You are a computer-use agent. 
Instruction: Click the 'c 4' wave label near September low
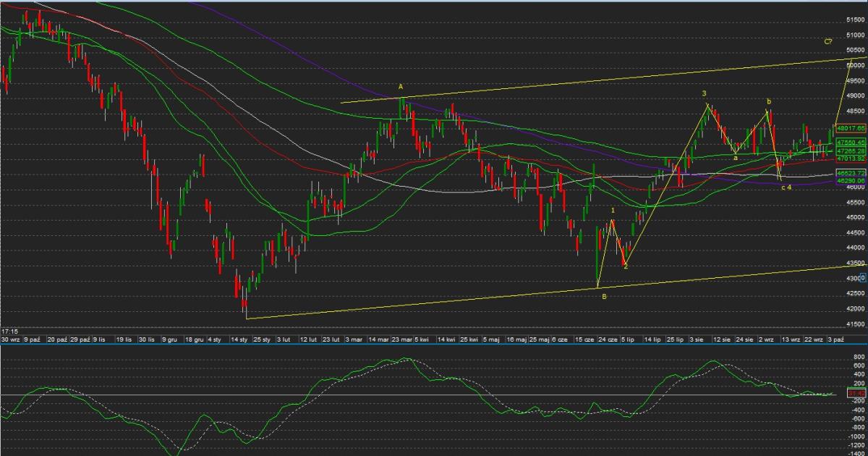tap(786, 187)
